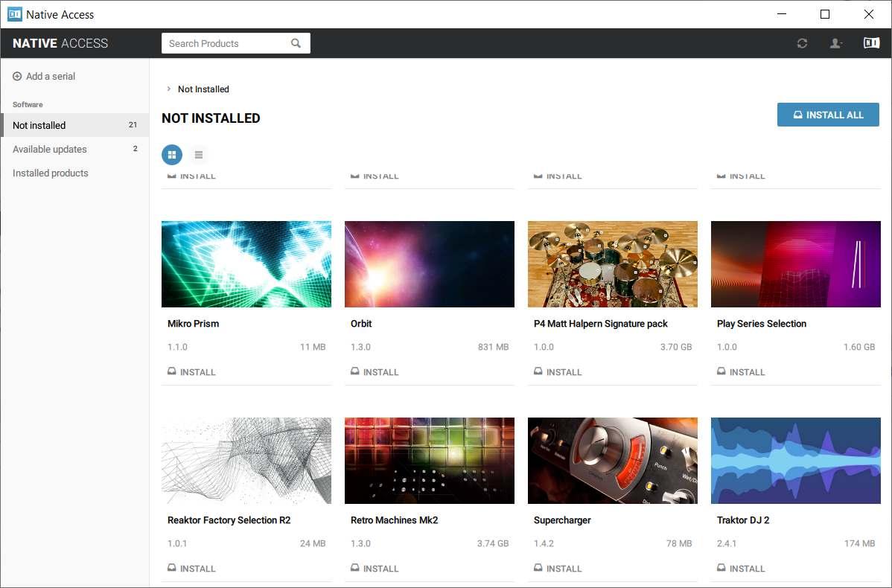
Task: Switch to list view
Action: pos(199,155)
